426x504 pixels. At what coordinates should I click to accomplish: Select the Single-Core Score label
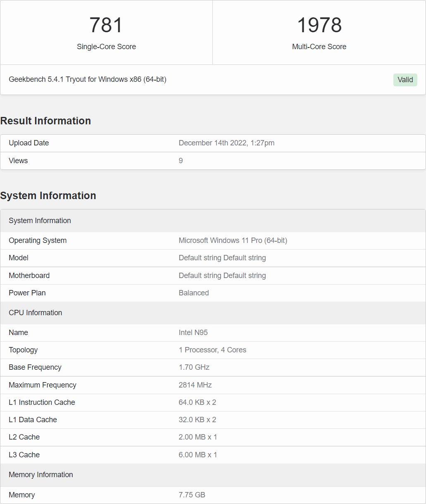(x=106, y=47)
